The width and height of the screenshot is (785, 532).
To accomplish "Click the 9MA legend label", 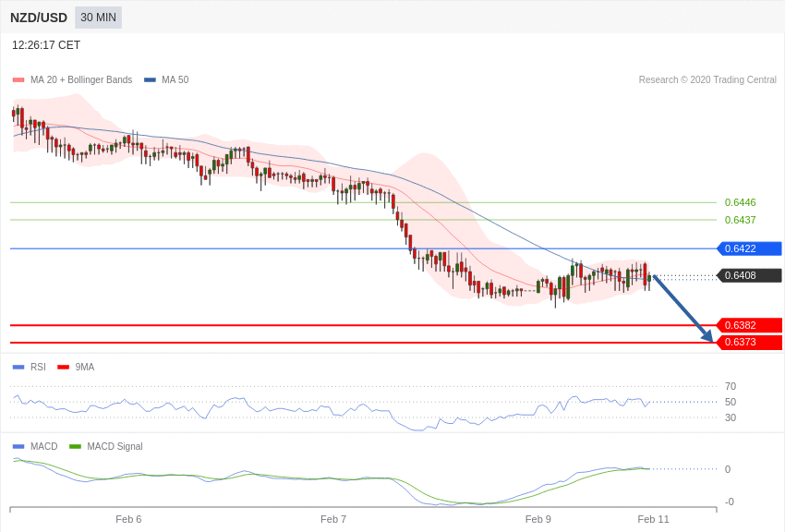I will tap(85, 368).
